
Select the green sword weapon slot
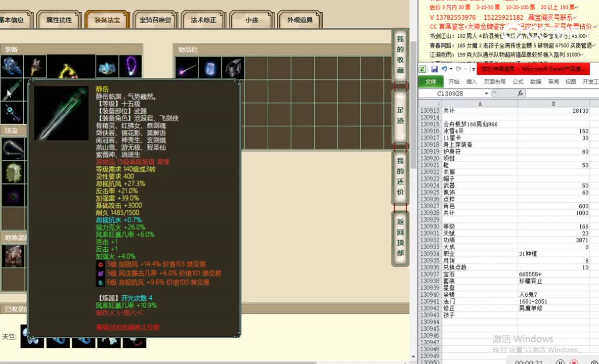[x=12, y=90]
